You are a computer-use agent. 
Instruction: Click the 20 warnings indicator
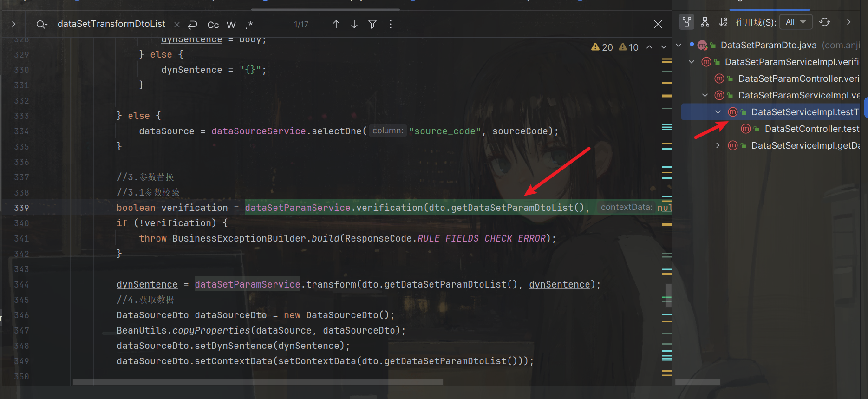pyautogui.click(x=602, y=47)
